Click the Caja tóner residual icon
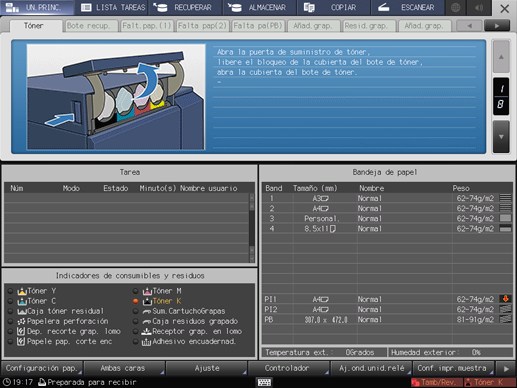Image resolution: width=517 pixels, height=388 pixels. pos(22,311)
